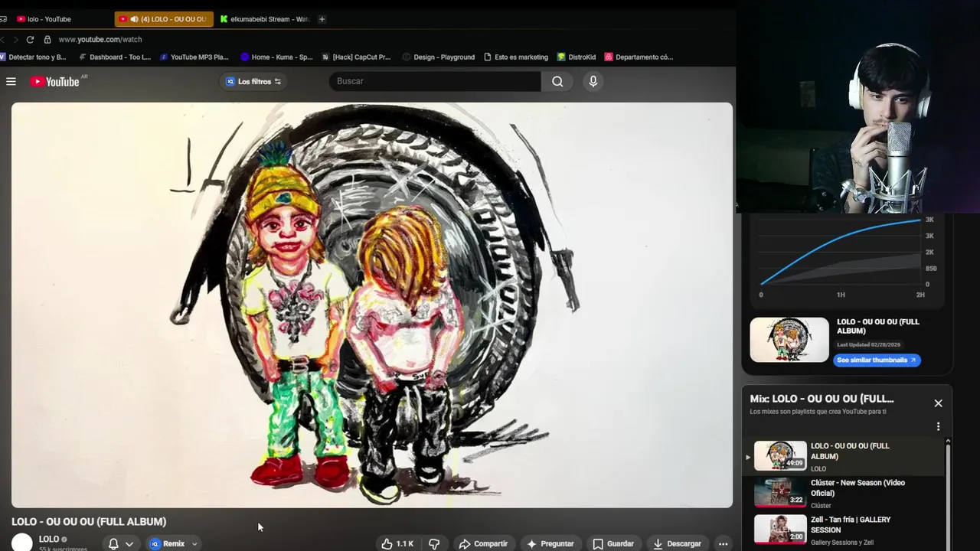Click See similar thumbnails button
This screenshot has height=551, width=980.
877,360
